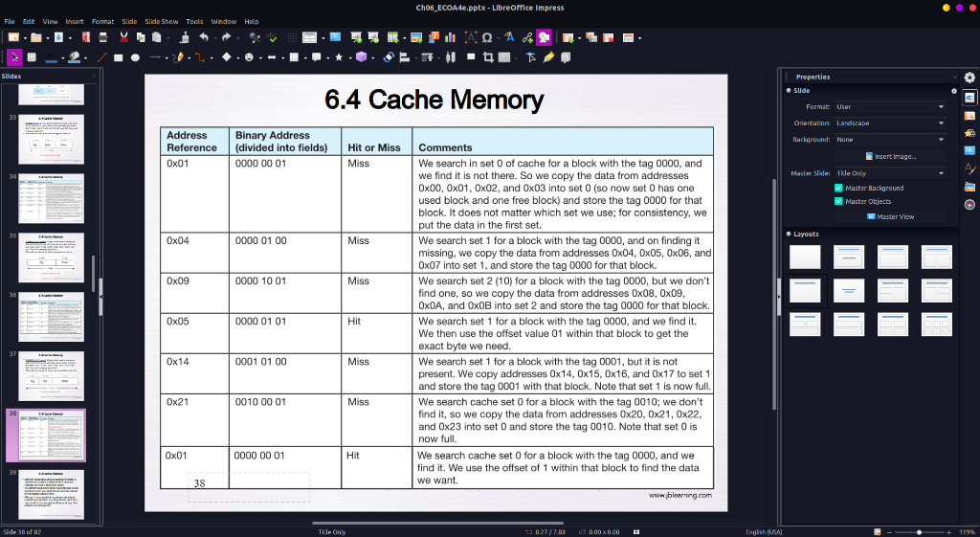980x537 pixels.
Task: Collapse the Slide section in Properties
Action: coord(789,91)
